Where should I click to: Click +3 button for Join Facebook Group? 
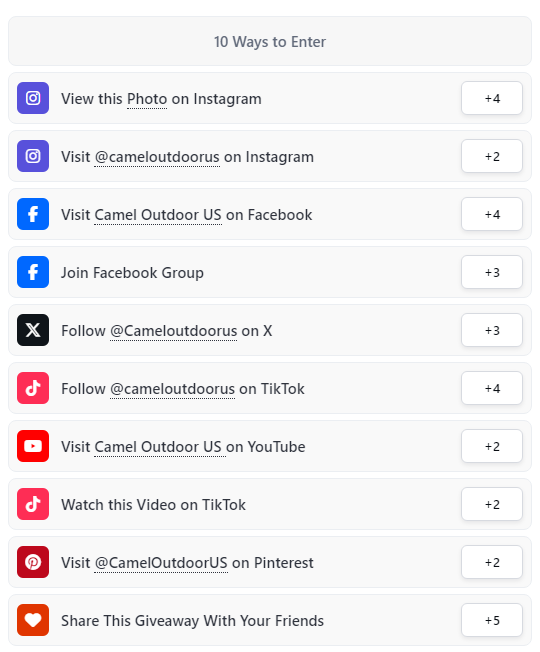[x=492, y=272]
